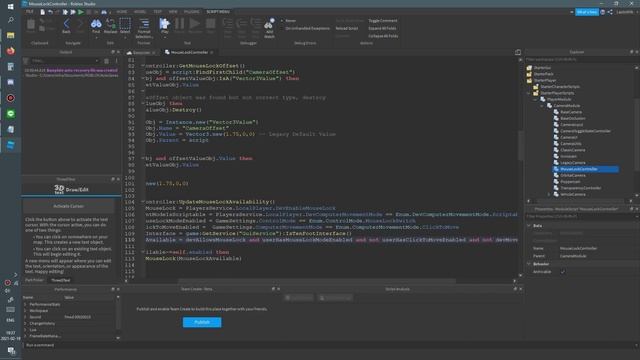
Task: Click the Roblox Studio taskbar icon
Action: pyautogui.click(x=11, y=145)
